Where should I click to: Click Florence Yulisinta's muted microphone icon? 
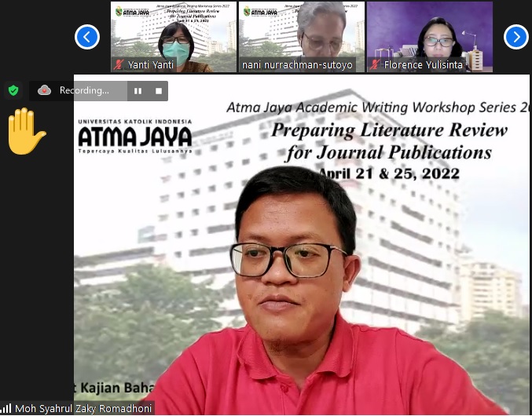point(375,64)
